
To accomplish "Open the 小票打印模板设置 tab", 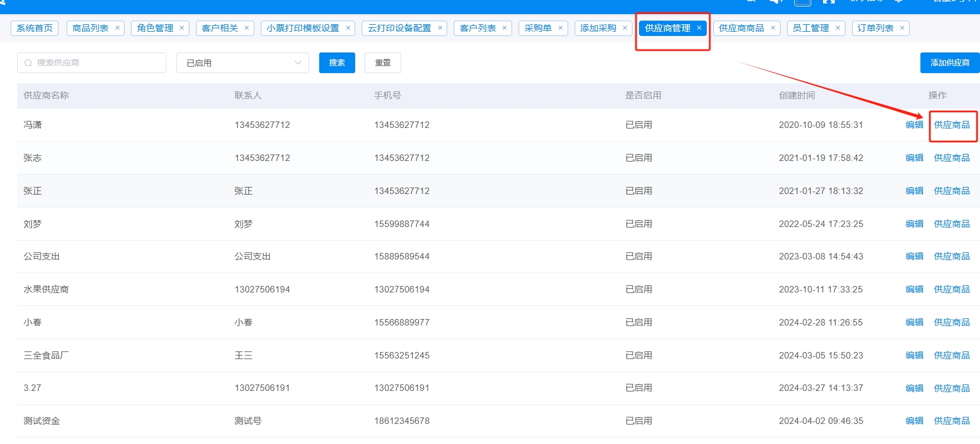I will click(303, 28).
